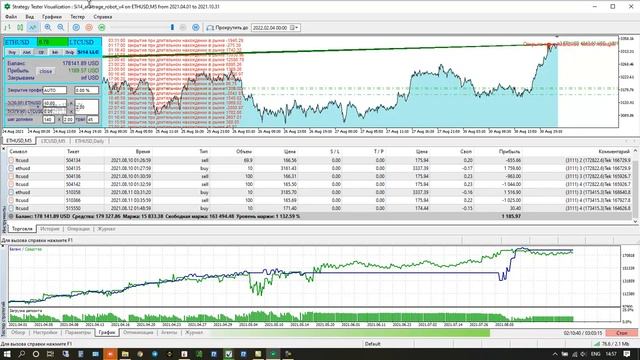Click the Default profile in status bar
The height and width of the screenshot is (360, 640).
pyautogui.click(x=372, y=344)
